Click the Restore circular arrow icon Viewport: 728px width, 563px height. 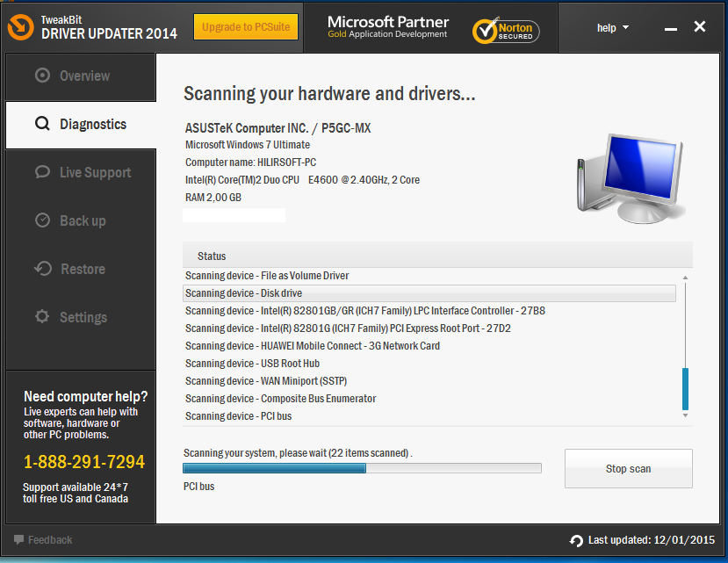tap(43, 269)
